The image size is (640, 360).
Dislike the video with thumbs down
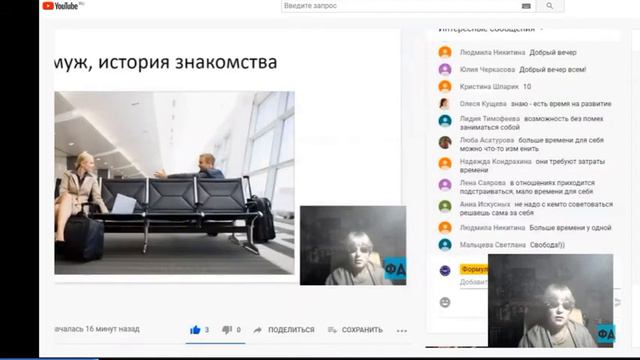click(x=227, y=330)
